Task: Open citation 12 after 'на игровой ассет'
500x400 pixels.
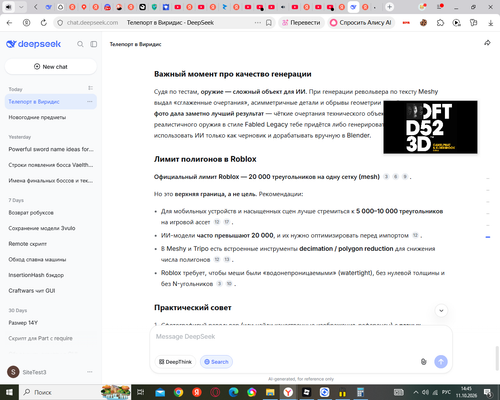Action: [217, 222]
